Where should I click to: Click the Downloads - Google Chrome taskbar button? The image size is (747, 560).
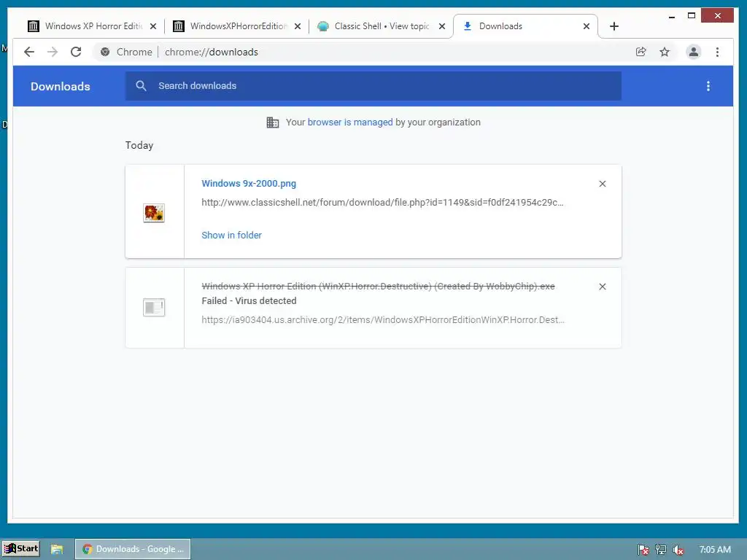click(133, 549)
